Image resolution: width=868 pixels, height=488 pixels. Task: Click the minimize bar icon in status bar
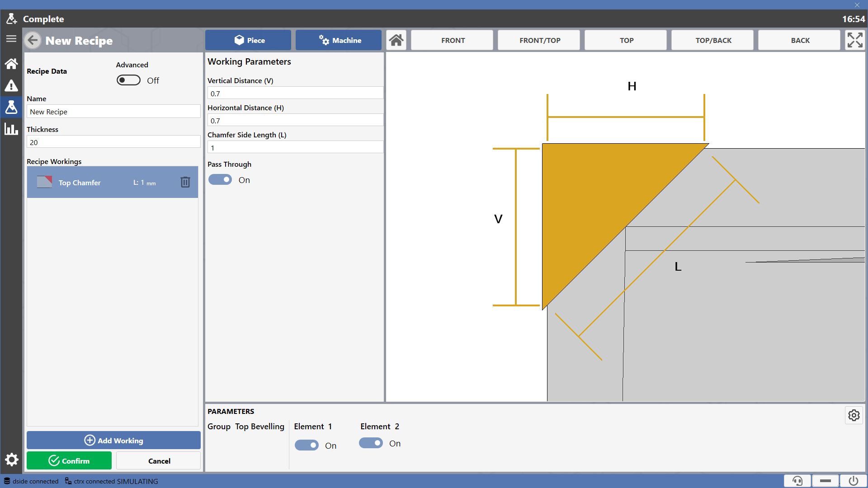[x=826, y=481]
